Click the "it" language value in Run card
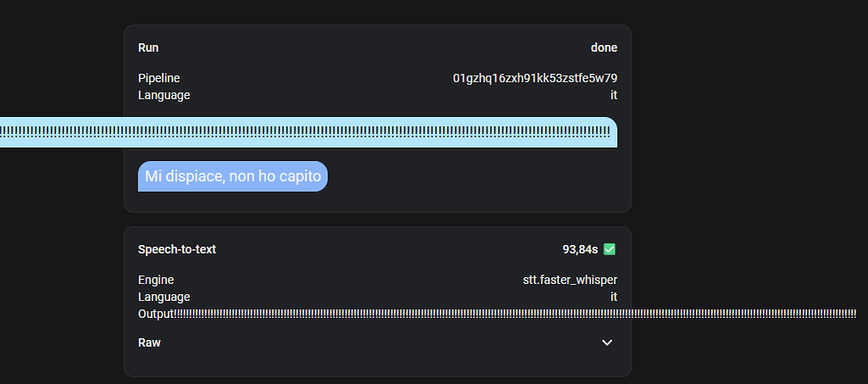868x384 pixels. click(x=613, y=95)
